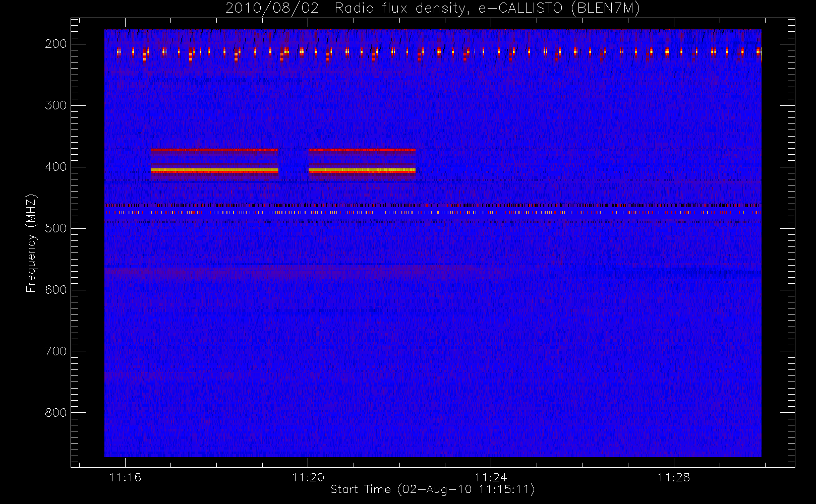Click the 700 frequency tick label
816x504 pixels.
tap(56, 351)
